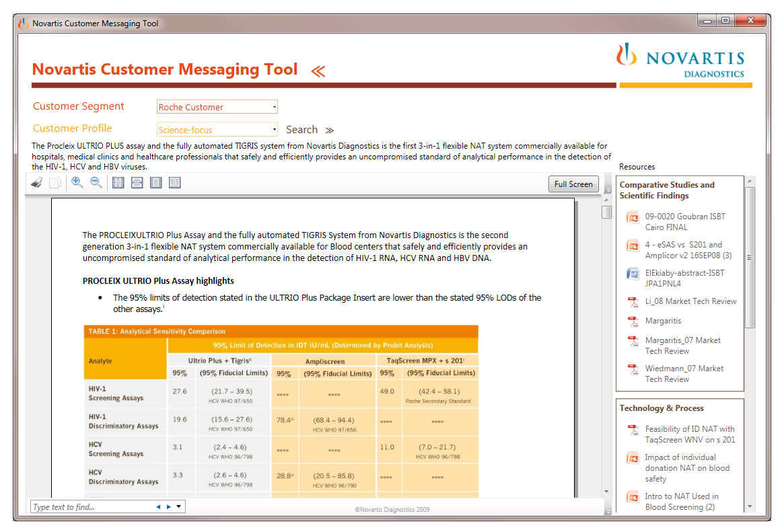Click PDF icon beside Margaritis
The image size is (782, 532).
click(x=633, y=321)
